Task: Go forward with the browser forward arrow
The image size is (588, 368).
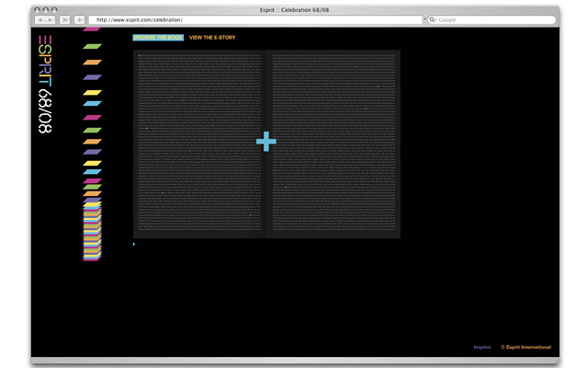Action: (51, 20)
